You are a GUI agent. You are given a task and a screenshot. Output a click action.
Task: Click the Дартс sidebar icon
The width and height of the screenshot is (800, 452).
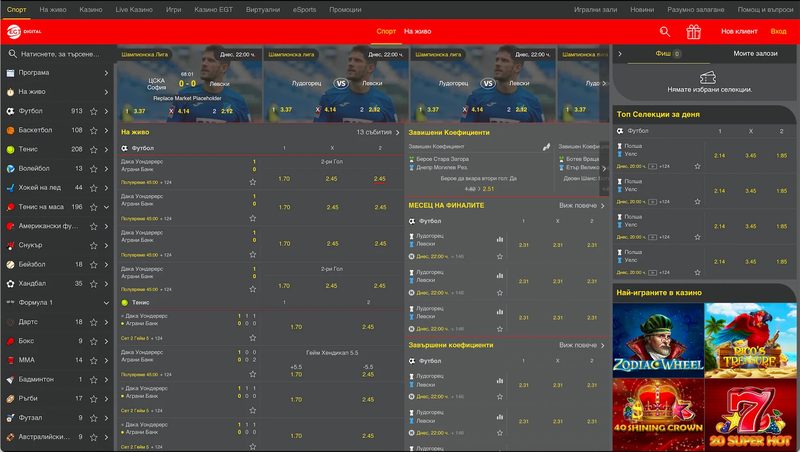pyautogui.click(x=10, y=322)
